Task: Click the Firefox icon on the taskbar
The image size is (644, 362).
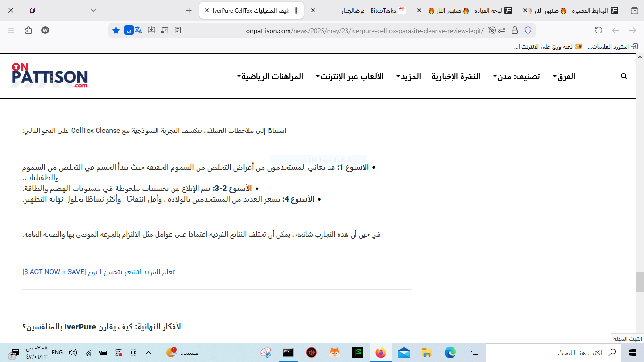Action: (x=381, y=352)
